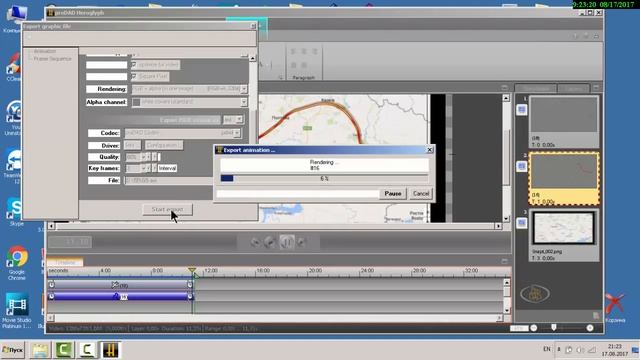Select the upper gray track clip in timeline

point(120,285)
